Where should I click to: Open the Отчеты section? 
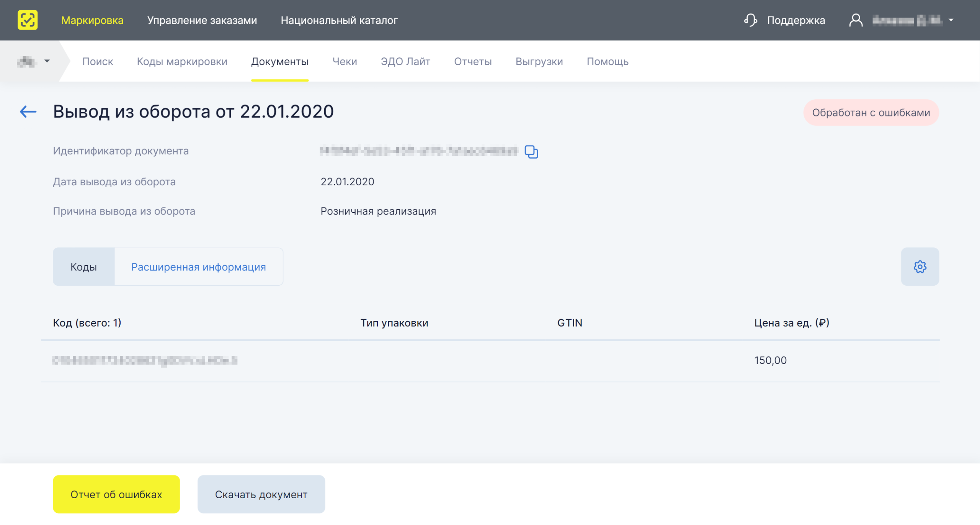point(473,62)
